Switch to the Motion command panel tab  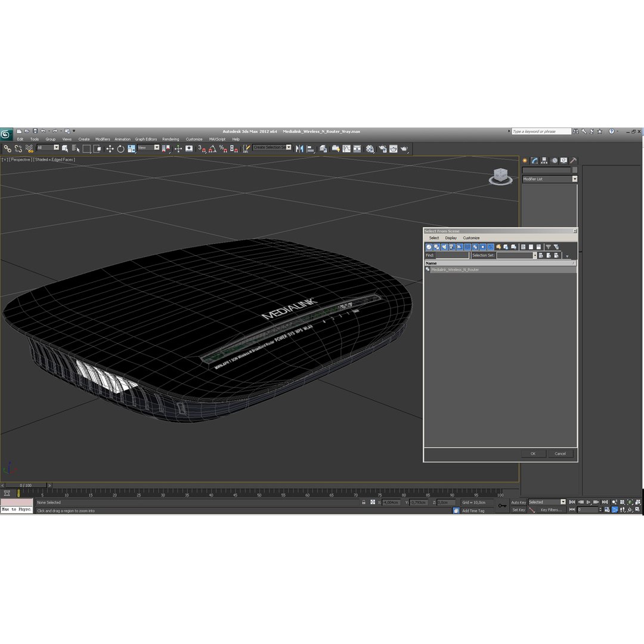[x=555, y=160]
